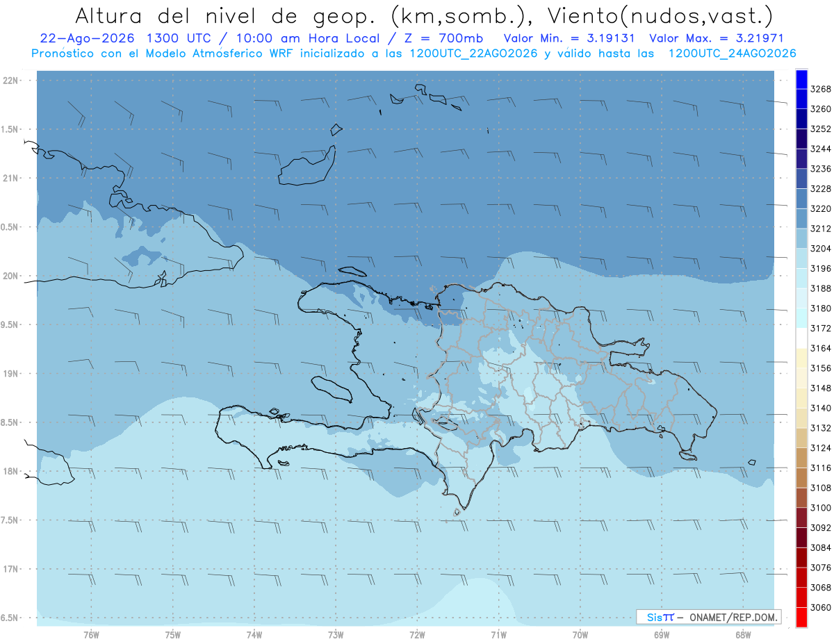The image size is (834, 644).
Task: Click "1200UTC_24AGO2026" in the forecast line
Action: (732, 53)
